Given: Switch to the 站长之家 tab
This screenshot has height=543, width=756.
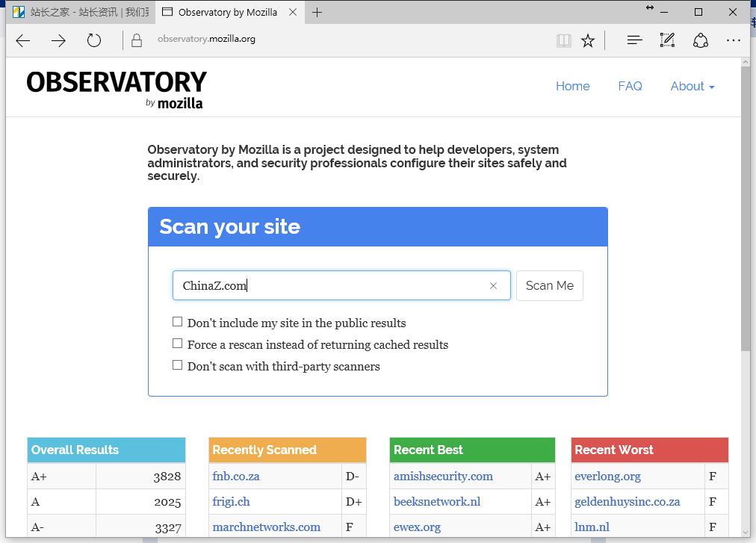Looking at the screenshot, I should pos(81,12).
